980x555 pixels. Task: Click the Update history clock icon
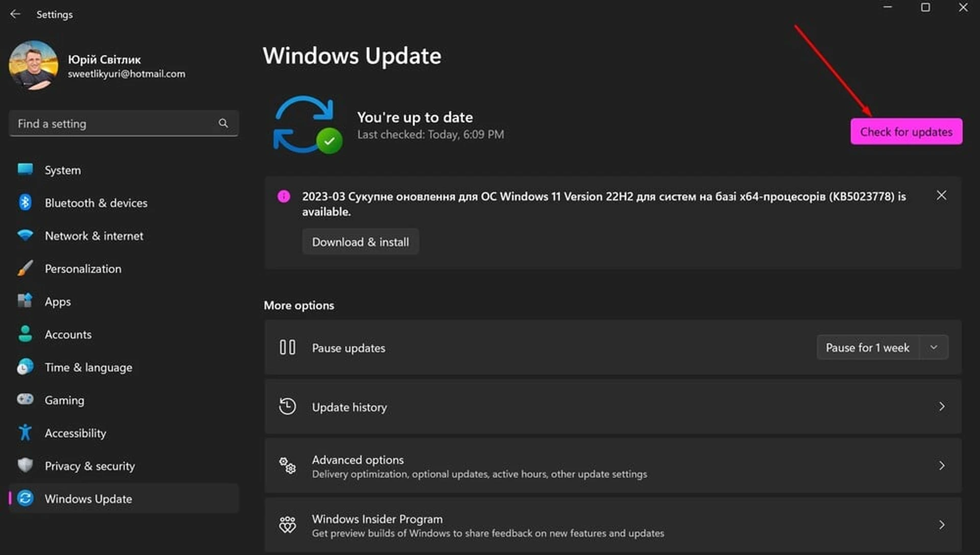coord(287,406)
